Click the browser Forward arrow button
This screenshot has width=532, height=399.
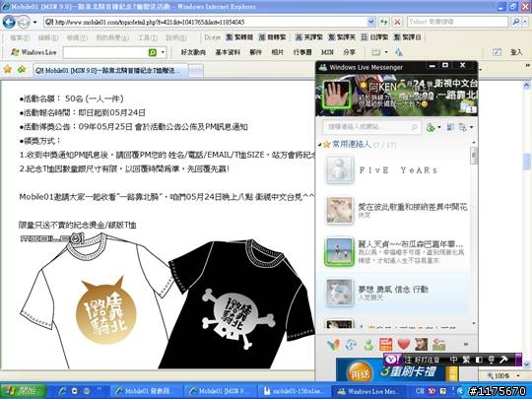click(24, 23)
